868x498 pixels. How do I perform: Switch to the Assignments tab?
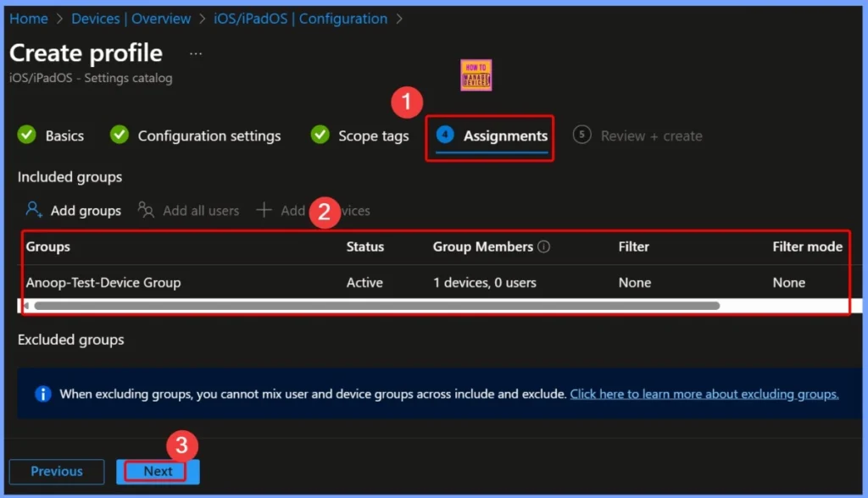point(489,136)
